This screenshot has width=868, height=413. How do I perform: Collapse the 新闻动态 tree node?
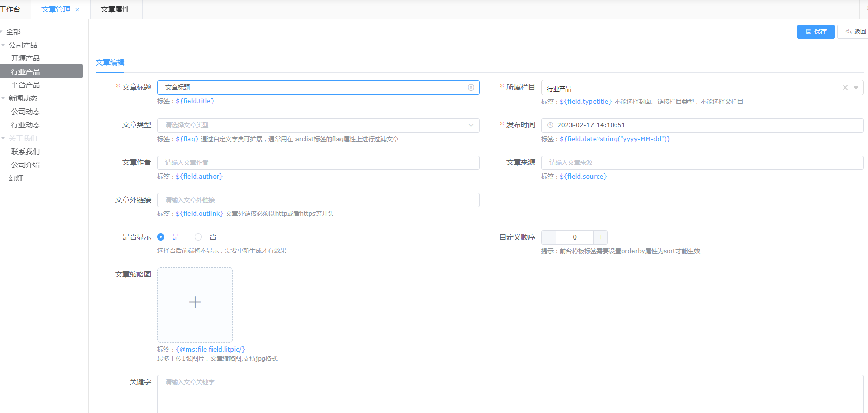[x=3, y=98]
